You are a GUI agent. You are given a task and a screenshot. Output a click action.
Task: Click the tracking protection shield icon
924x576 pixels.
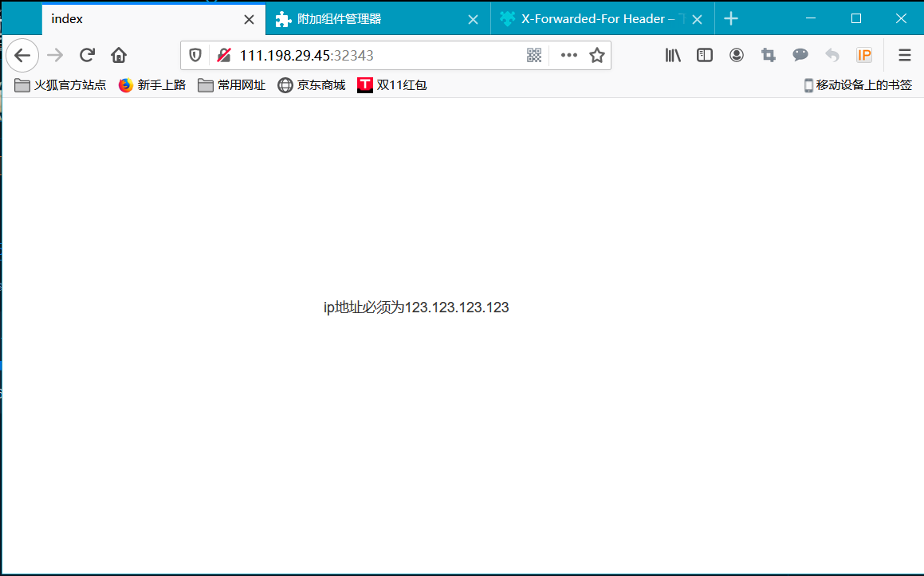pyautogui.click(x=195, y=55)
